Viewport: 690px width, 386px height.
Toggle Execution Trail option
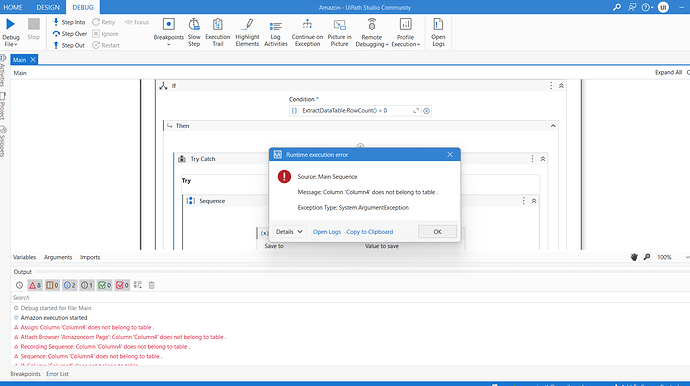218,32
